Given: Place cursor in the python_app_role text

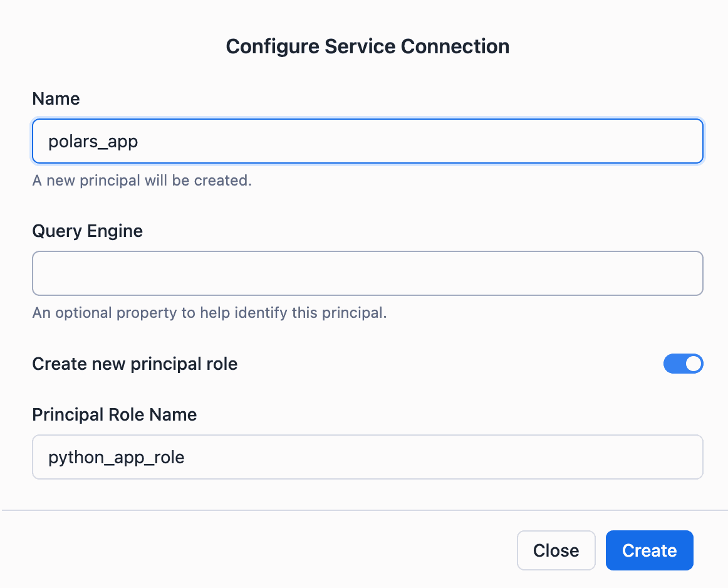Looking at the screenshot, I should coord(116,457).
